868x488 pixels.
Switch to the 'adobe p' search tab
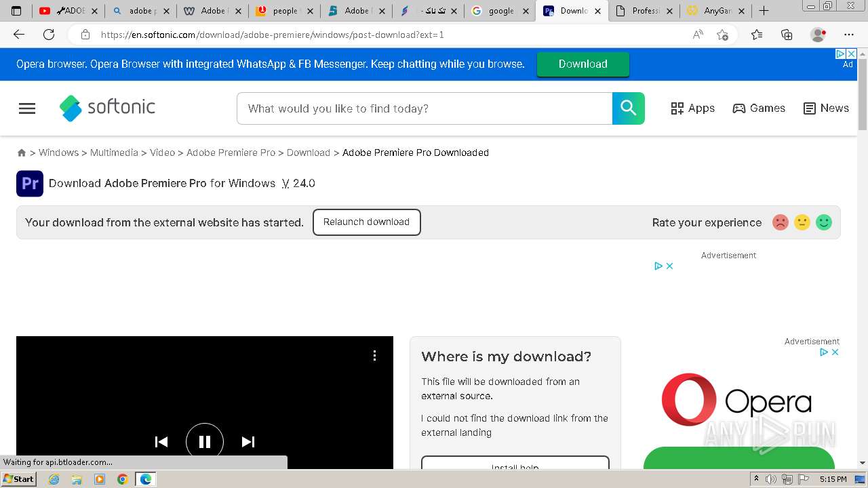140,11
